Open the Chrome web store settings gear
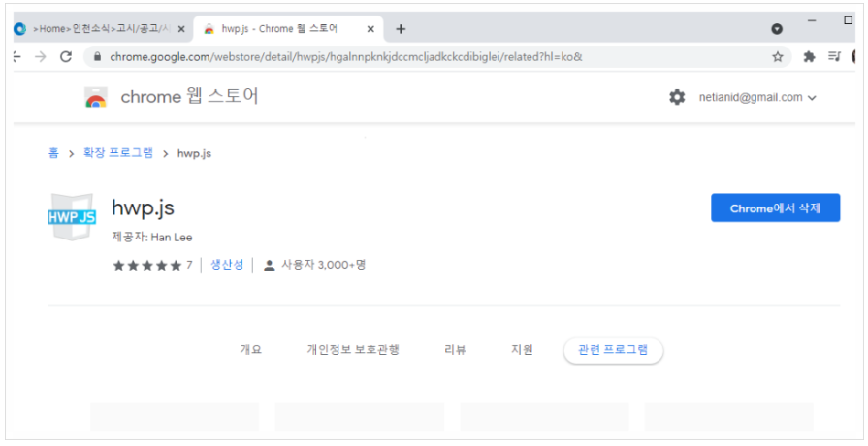This screenshot has height=446, width=868. (677, 97)
